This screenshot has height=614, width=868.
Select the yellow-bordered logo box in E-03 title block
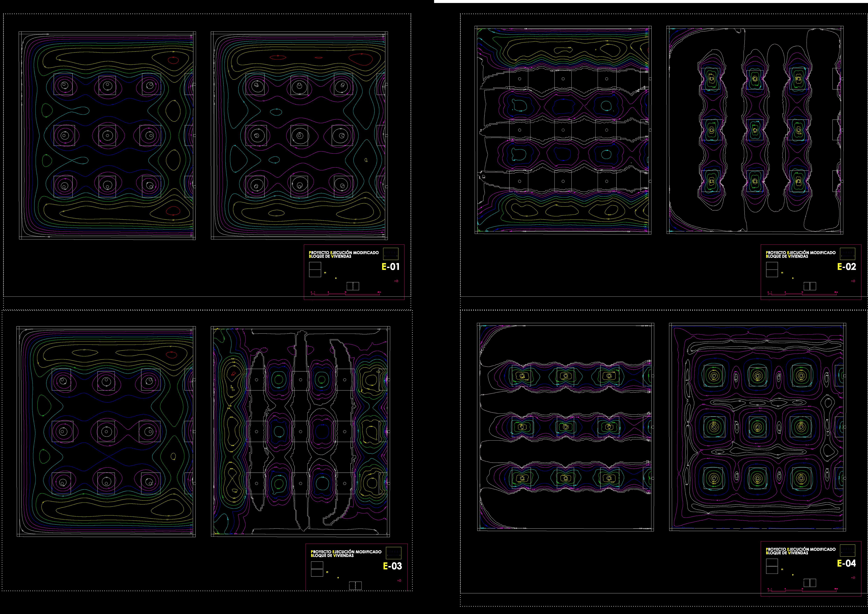coord(394,553)
